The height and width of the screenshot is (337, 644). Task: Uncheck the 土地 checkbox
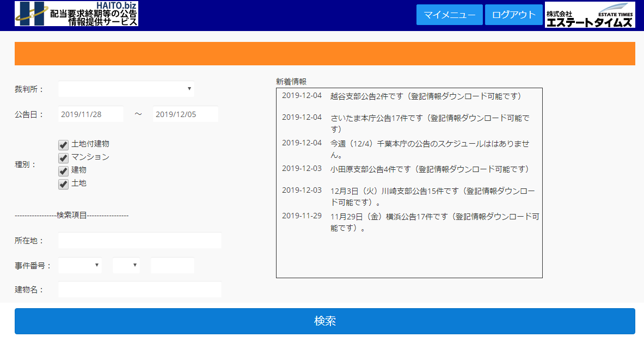(x=63, y=184)
